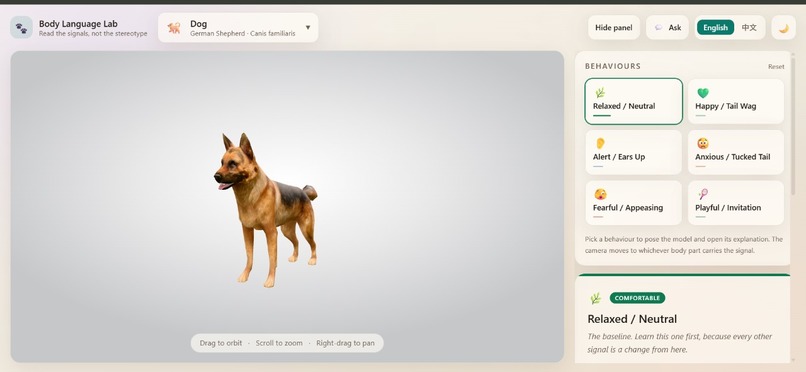Click the speech bubble icon beside Ask
This screenshot has width=806, height=372.
pyautogui.click(x=659, y=28)
